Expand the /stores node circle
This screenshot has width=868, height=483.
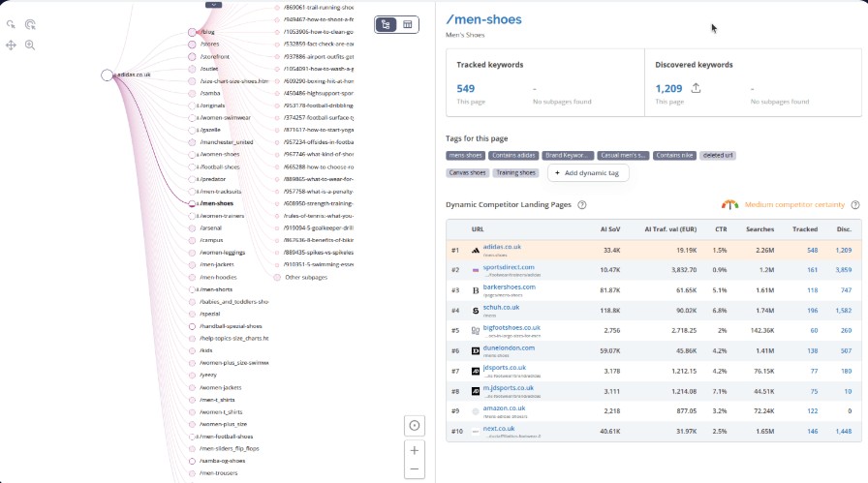pyautogui.click(x=192, y=45)
